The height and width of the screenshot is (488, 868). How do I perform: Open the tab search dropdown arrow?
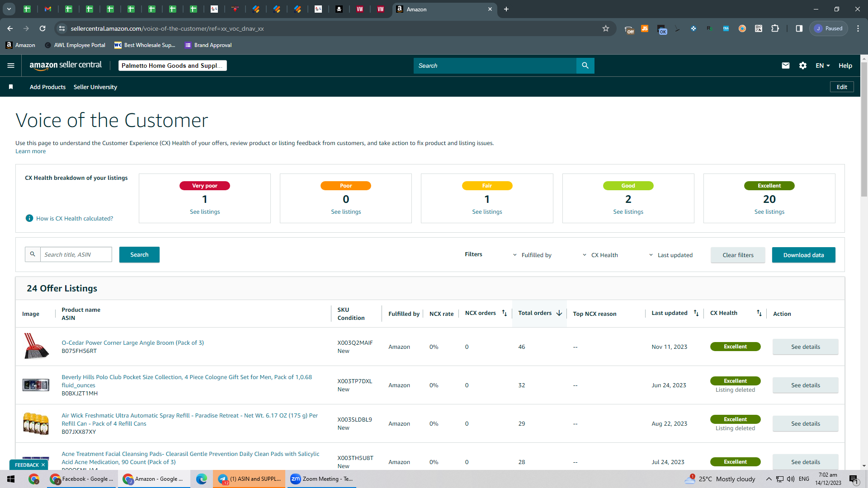9,9
